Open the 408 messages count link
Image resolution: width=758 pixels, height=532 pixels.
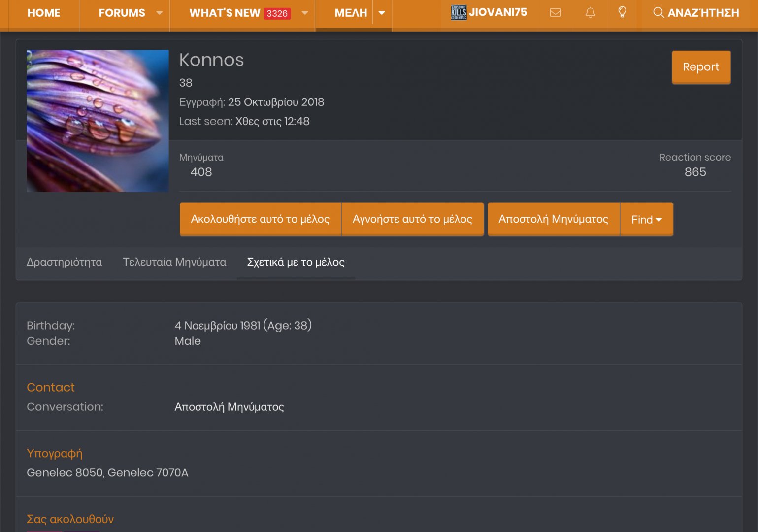(201, 172)
